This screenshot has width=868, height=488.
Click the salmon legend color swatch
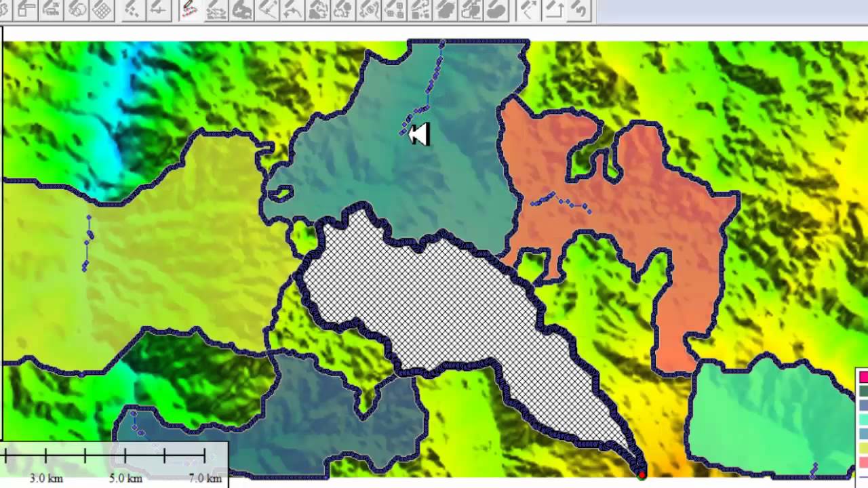(863, 462)
